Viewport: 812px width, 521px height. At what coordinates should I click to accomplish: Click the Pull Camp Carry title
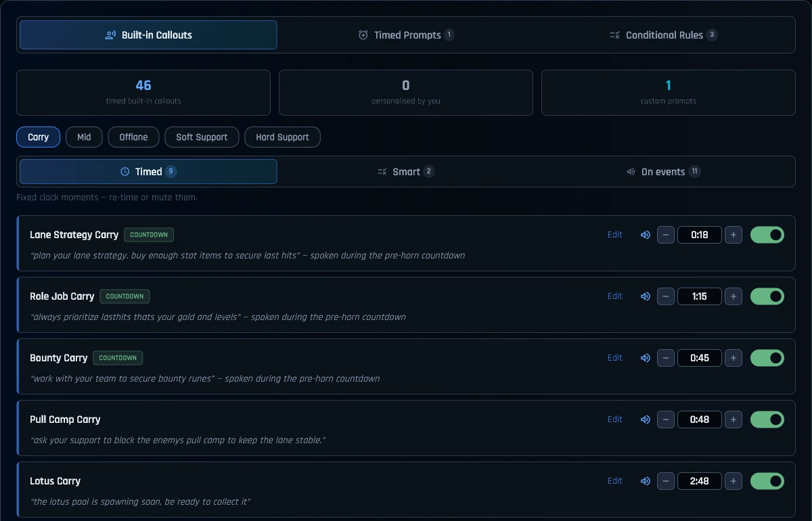tap(65, 420)
